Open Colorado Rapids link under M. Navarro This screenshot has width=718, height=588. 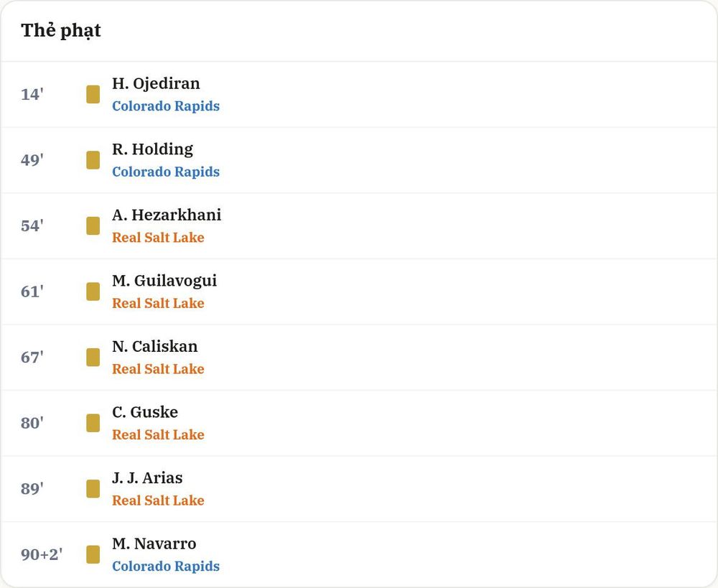click(166, 566)
